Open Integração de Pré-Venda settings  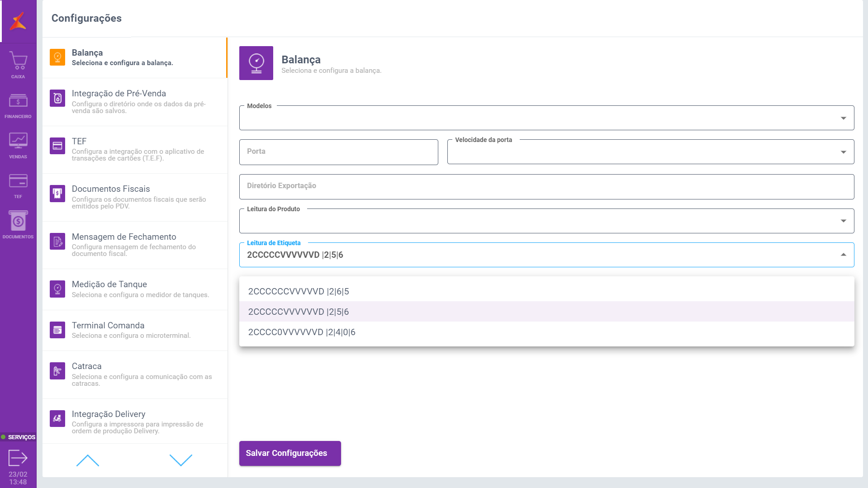tap(135, 102)
